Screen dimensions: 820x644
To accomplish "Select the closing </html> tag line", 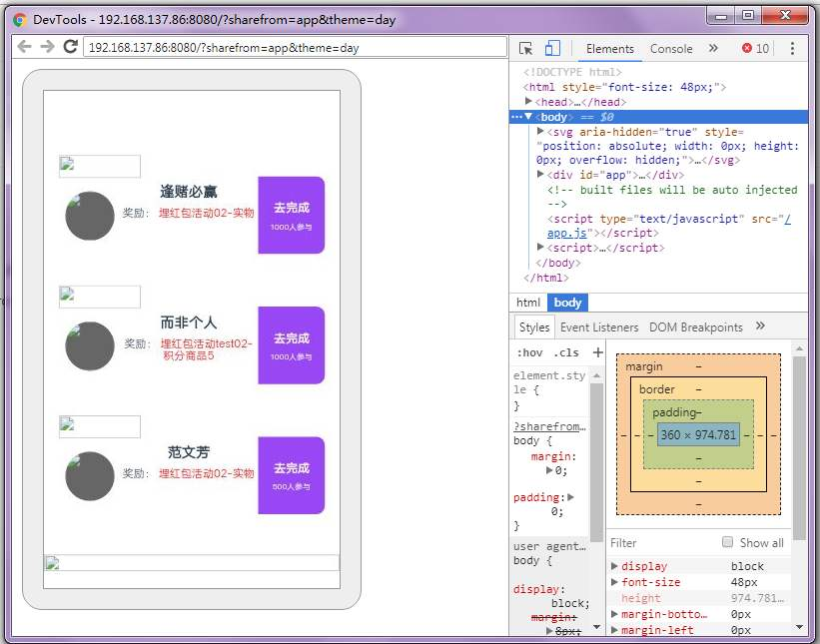I will [x=546, y=278].
